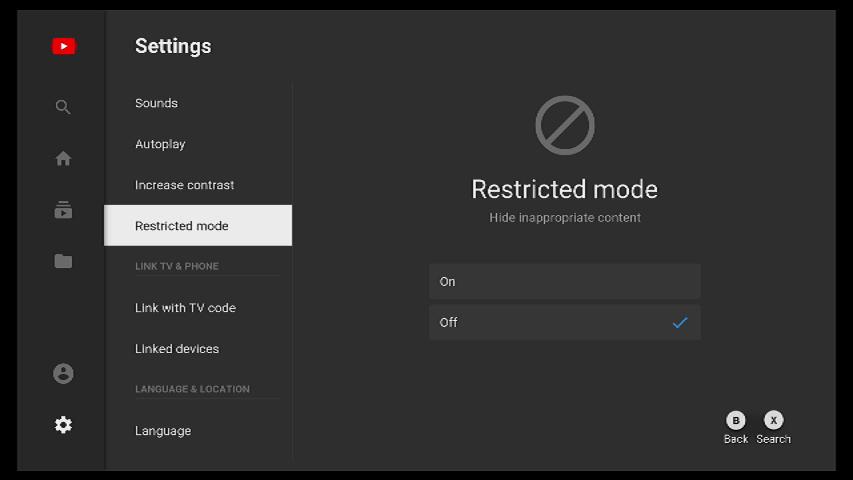The height and width of the screenshot is (480, 853).
Task: Open the Sounds settings item
Action: 157,103
